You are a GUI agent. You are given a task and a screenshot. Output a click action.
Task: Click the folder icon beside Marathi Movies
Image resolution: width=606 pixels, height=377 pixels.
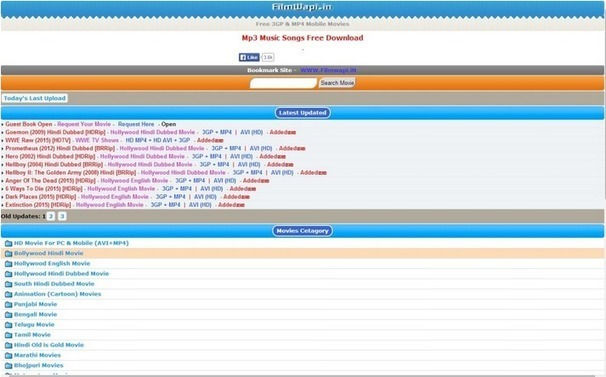pyautogui.click(x=9, y=355)
